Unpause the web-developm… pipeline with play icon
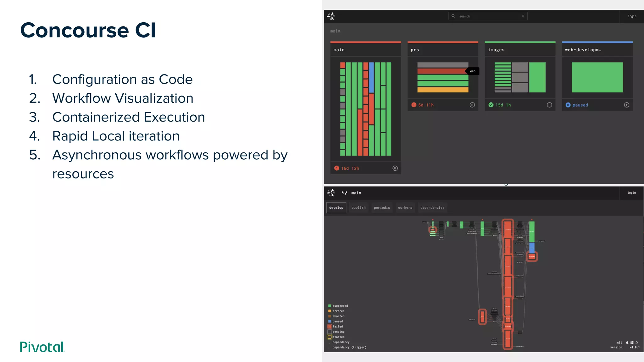 [627, 105]
